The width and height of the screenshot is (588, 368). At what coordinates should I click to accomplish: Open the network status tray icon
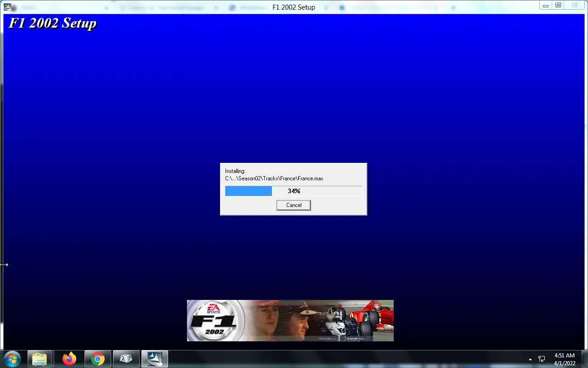[x=542, y=359]
